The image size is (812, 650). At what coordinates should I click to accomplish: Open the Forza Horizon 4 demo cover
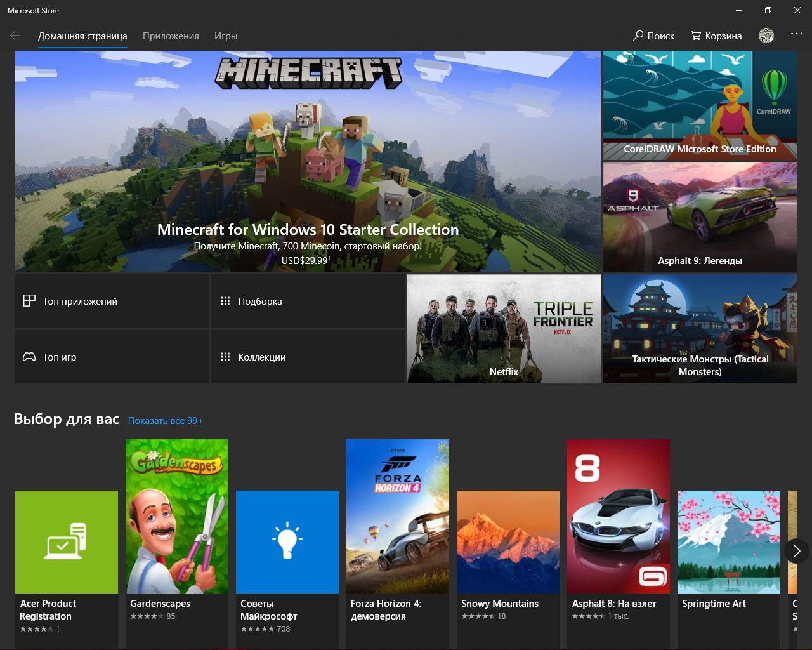398,517
